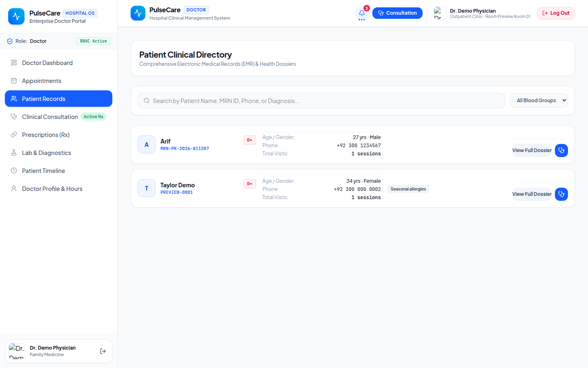
Task: Click the blue Consultation button
Action: 397,13
